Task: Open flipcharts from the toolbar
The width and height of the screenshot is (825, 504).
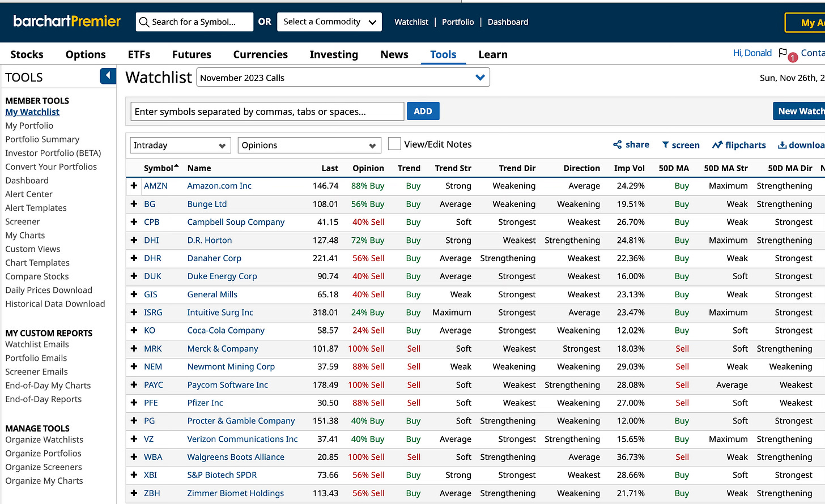Action: point(739,145)
